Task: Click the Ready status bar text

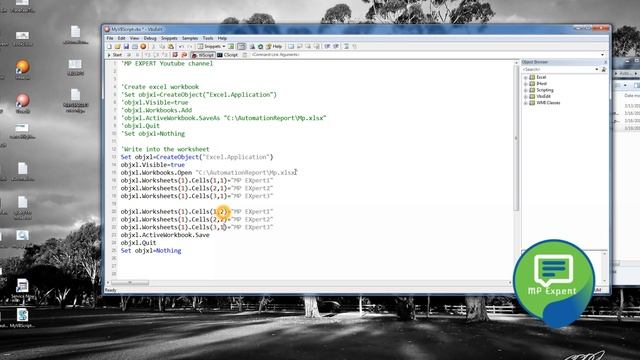Action: click(x=110, y=290)
